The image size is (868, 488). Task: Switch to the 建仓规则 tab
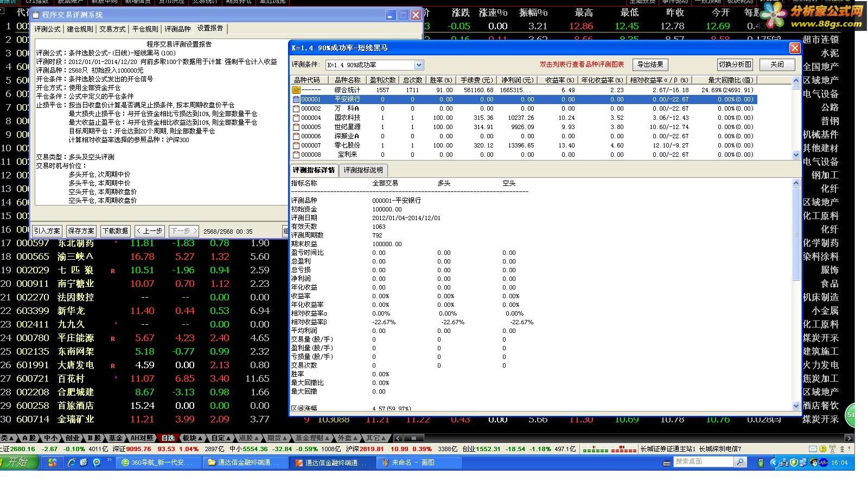tap(80, 29)
